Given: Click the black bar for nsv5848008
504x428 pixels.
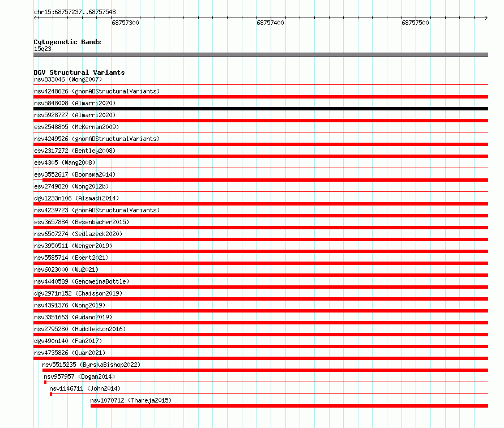Looking at the screenshot, I should [260, 109].
